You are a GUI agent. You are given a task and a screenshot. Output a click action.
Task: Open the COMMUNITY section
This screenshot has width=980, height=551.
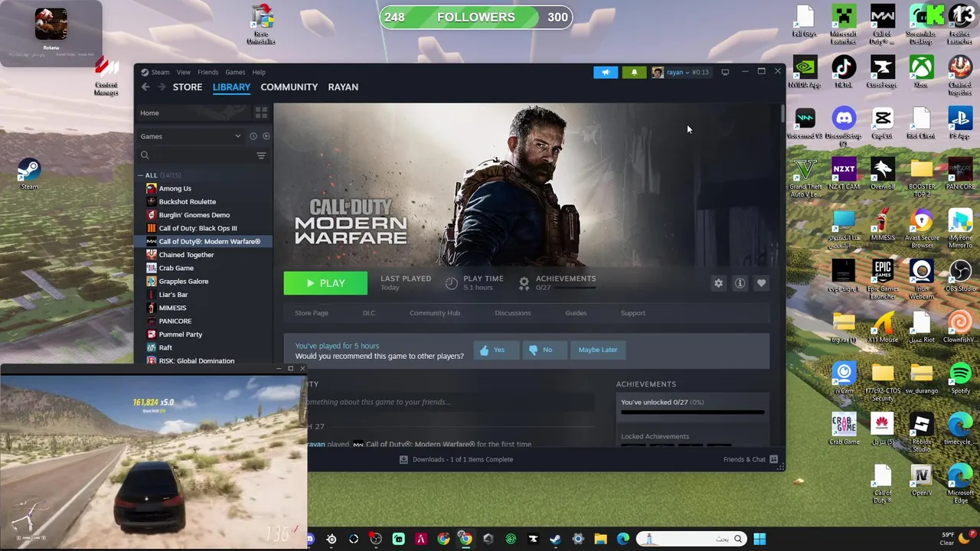(x=289, y=87)
